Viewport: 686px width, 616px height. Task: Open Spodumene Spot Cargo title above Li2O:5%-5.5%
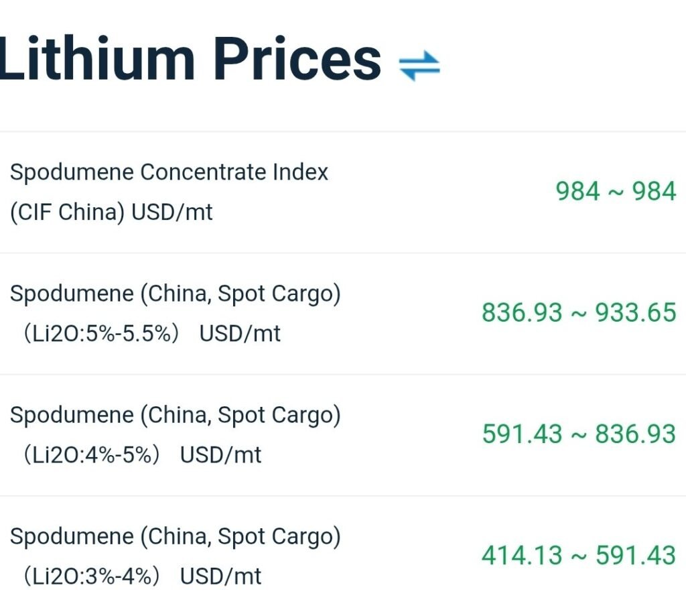(x=176, y=294)
